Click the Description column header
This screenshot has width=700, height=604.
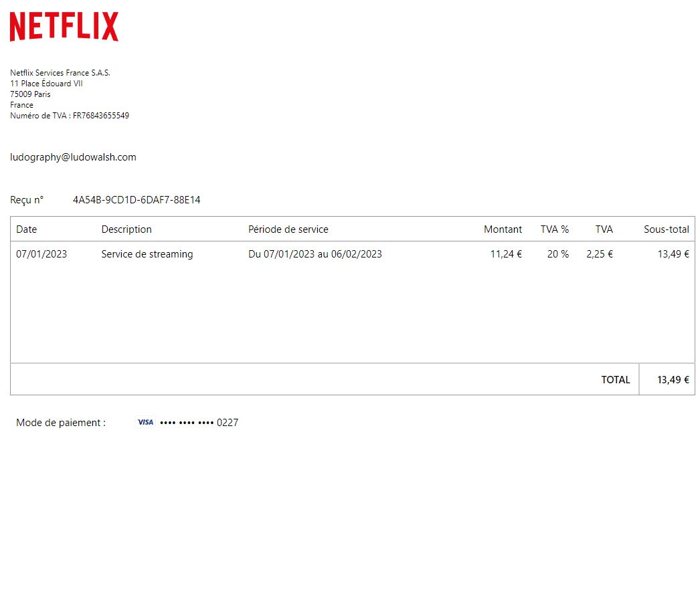tap(126, 229)
